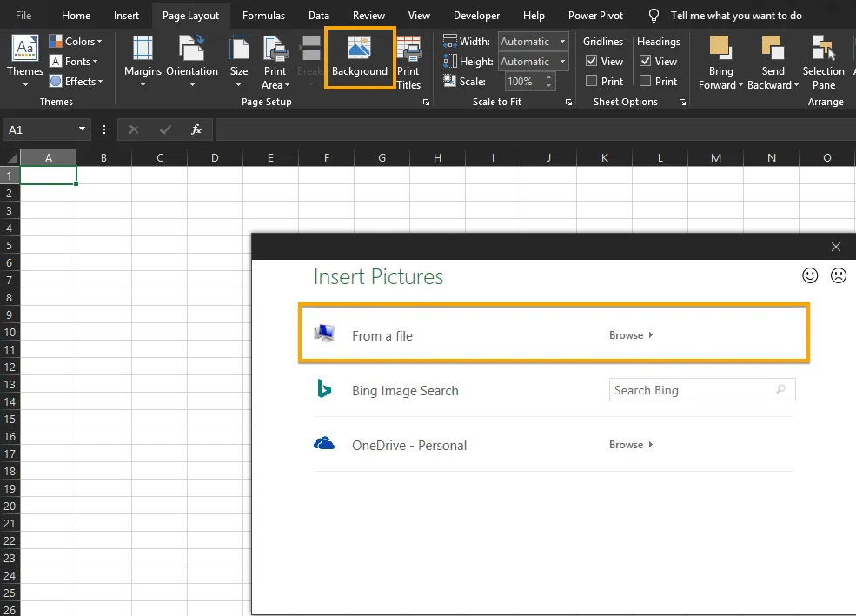
Task: Click the Bing logo icon
Action: tap(324, 388)
